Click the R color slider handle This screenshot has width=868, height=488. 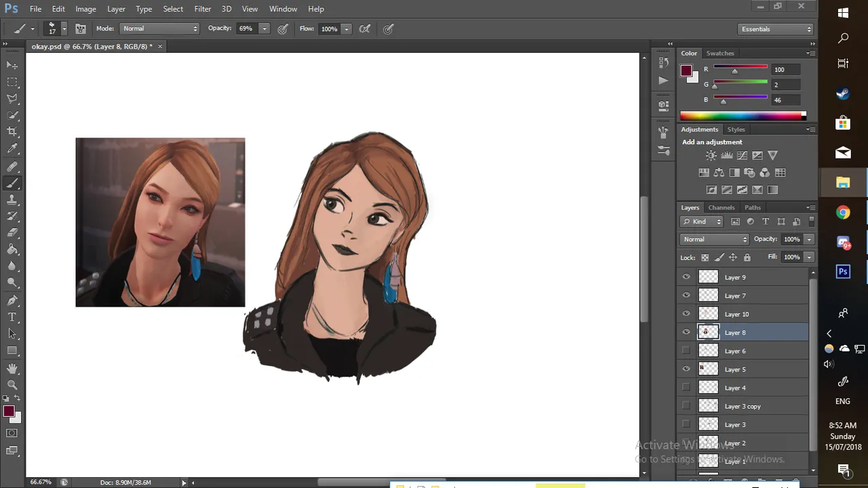tap(734, 71)
